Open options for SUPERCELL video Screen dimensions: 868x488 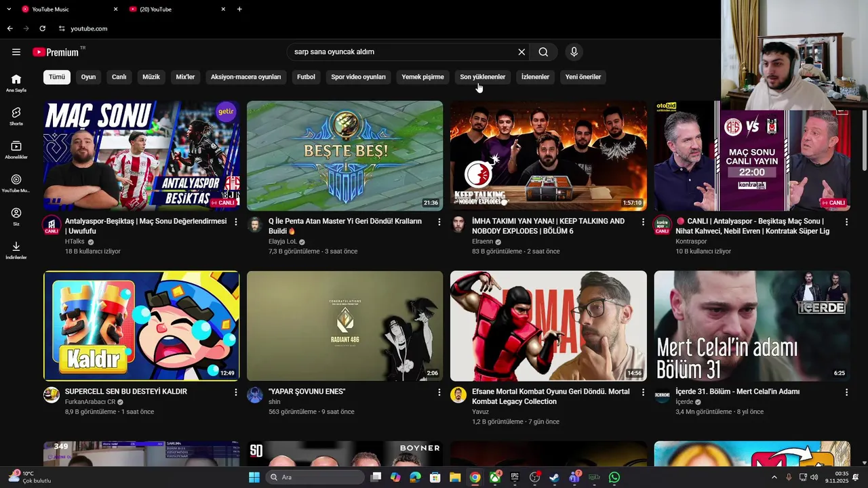pyautogui.click(x=236, y=392)
